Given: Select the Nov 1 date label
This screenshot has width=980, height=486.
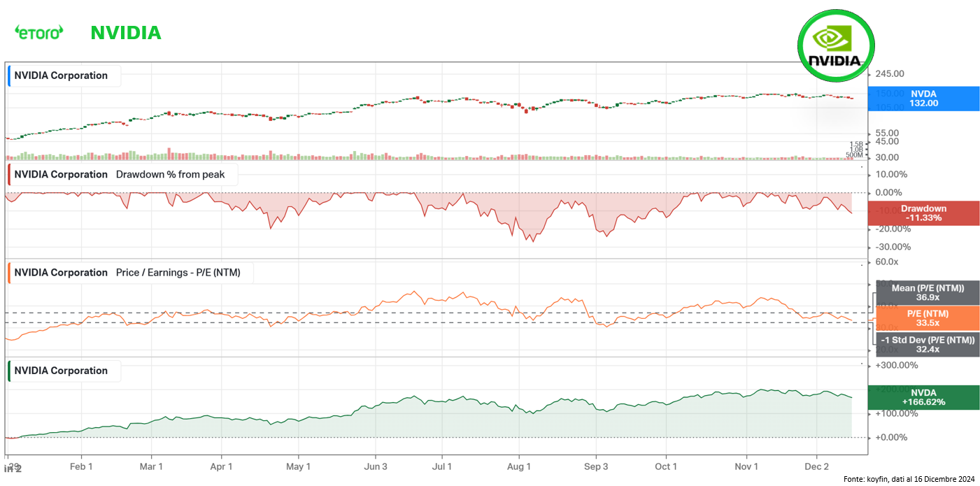Looking at the screenshot, I should 747,466.
